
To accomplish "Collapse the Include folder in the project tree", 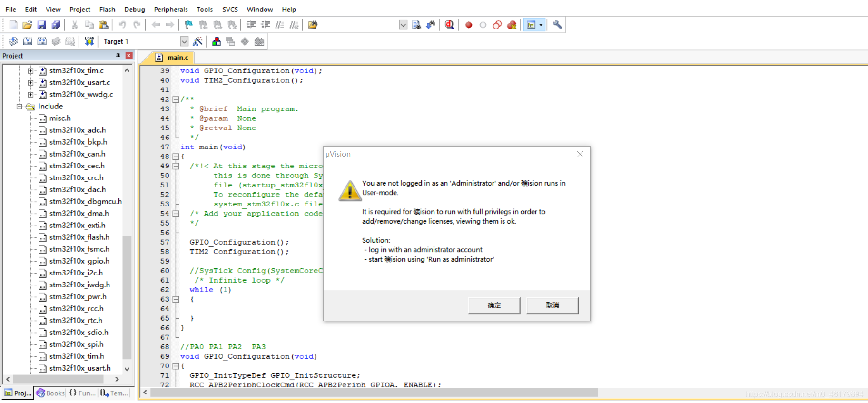I will [20, 107].
